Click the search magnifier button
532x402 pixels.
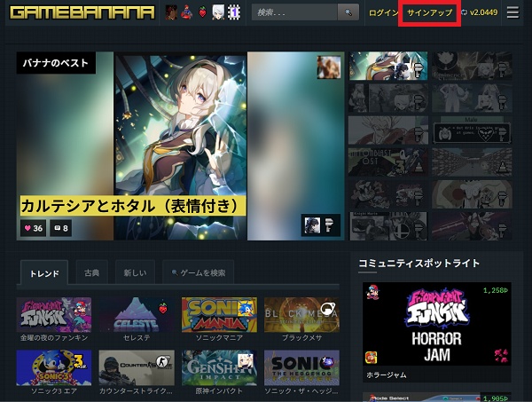(x=348, y=12)
